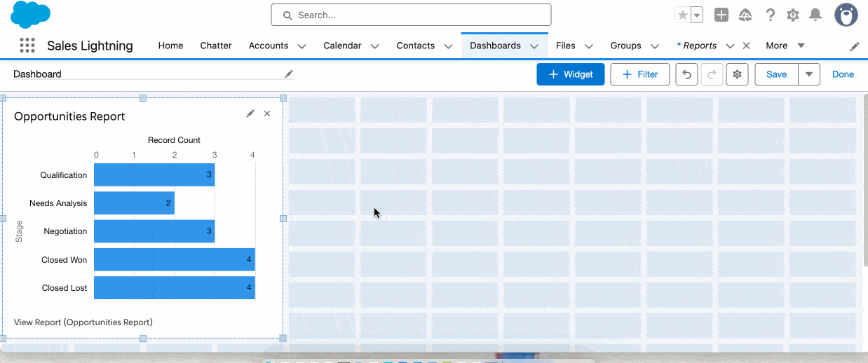Viewport: 868px width, 363px height.
Task: Expand the Calendar tab dropdown chevron
Action: click(x=374, y=46)
